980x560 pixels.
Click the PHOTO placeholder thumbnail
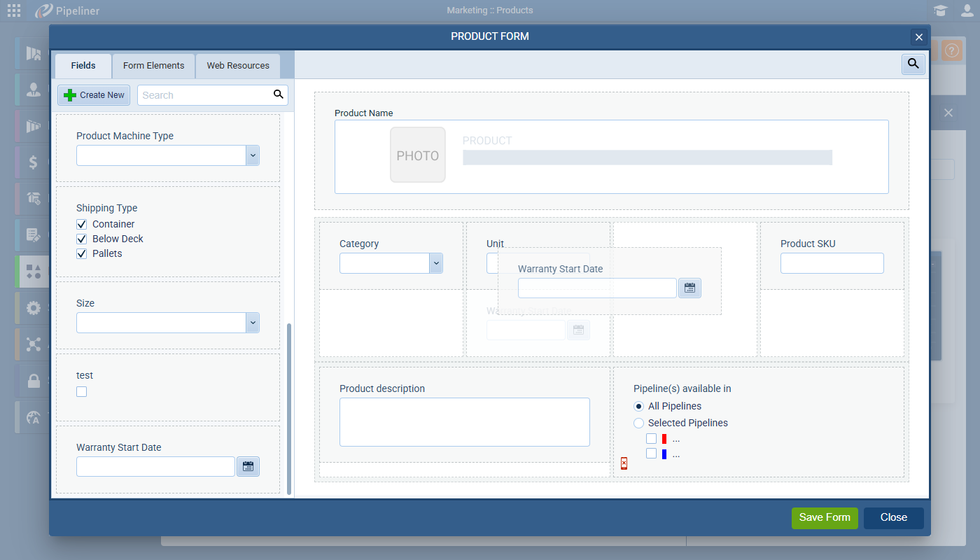click(418, 155)
